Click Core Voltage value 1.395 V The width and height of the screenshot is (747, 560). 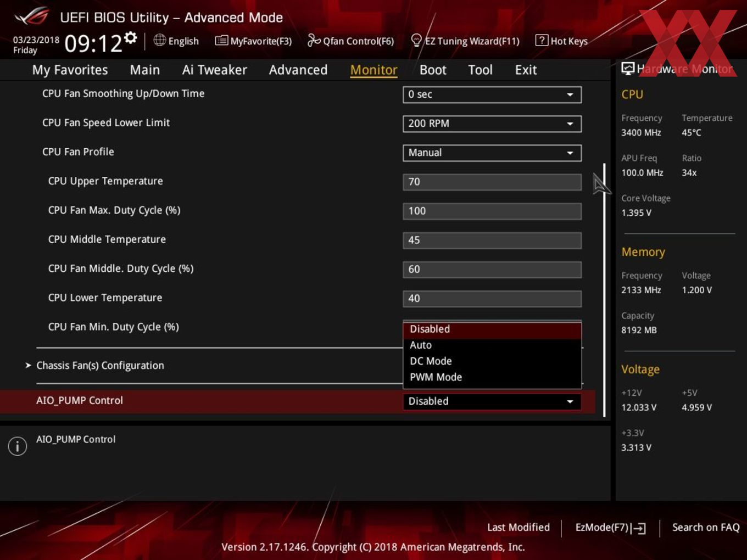(x=636, y=213)
